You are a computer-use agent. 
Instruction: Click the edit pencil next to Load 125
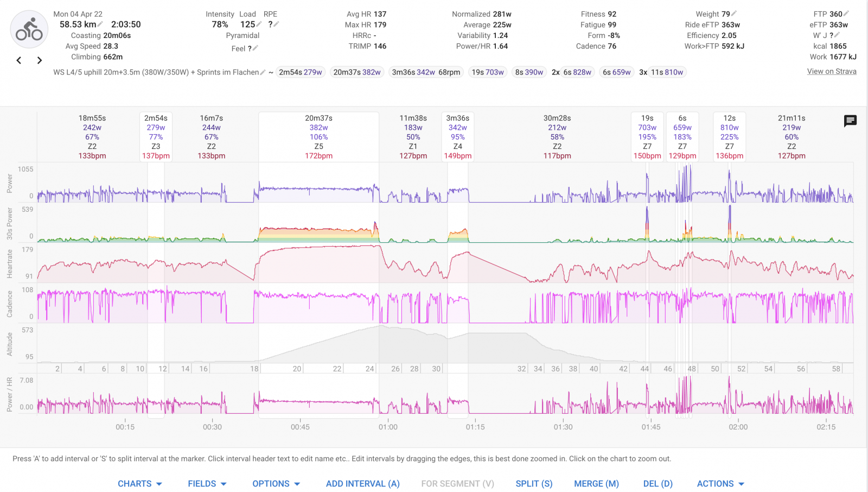coord(259,24)
